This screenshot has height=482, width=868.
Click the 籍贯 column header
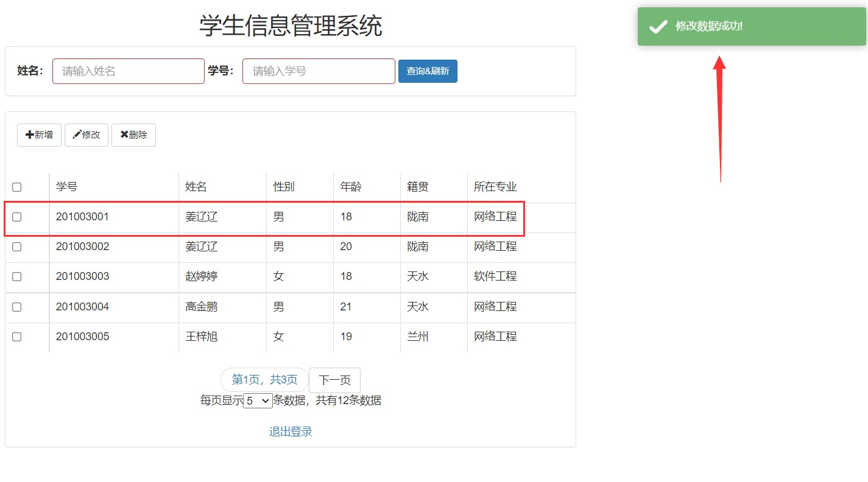click(418, 187)
